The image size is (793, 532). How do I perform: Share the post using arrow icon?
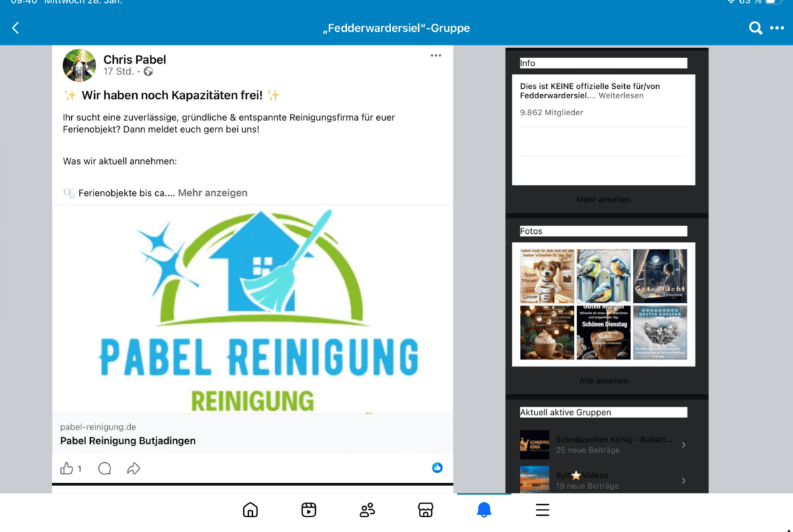click(134, 468)
